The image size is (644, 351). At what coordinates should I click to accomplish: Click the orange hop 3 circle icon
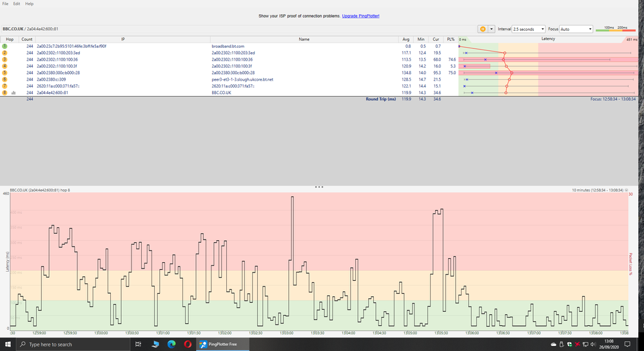click(5, 60)
